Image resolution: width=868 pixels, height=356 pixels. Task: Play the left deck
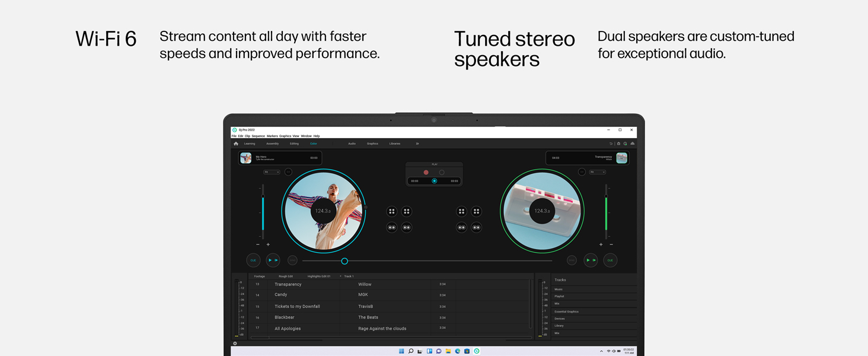tap(273, 260)
